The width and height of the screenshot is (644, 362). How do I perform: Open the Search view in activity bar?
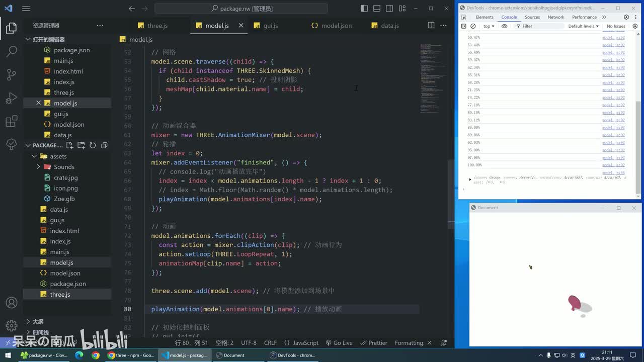point(11,52)
